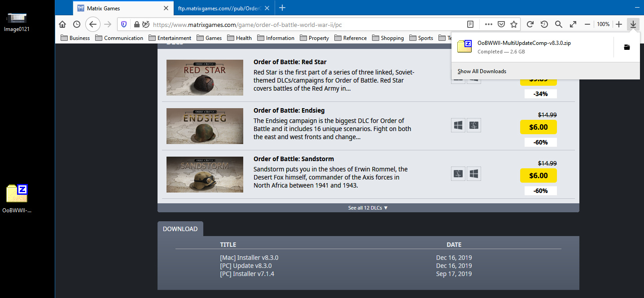The image size is (644, 298).
Task: Click the DATE column header
Action: coord(454,245)
